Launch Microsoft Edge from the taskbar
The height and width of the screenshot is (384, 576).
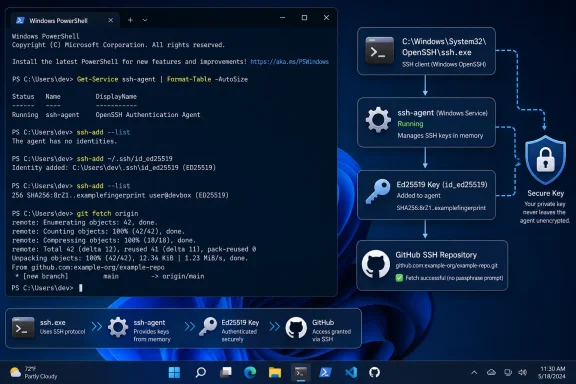point(250,373)
